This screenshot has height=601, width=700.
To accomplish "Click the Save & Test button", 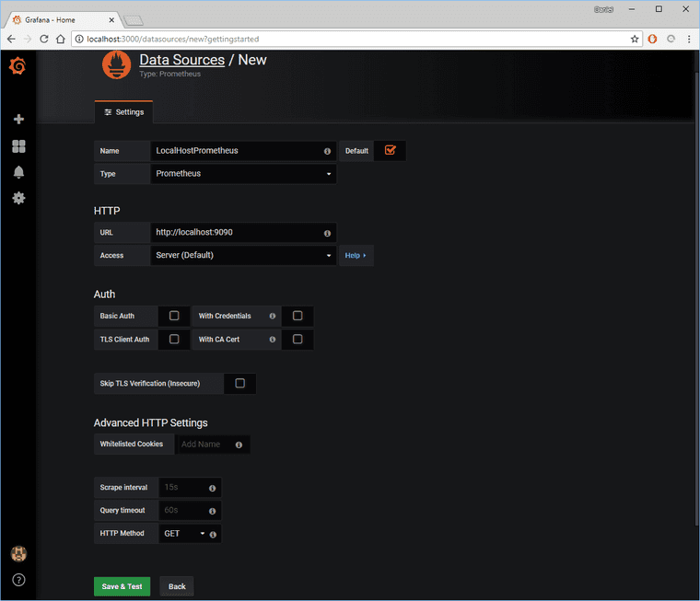I will click(x=122, y=586).
